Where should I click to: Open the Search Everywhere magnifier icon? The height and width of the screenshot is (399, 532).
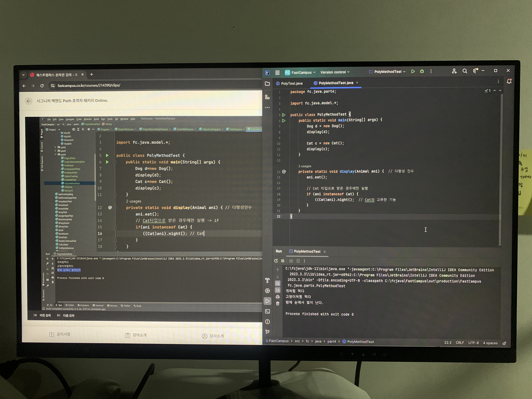[465, 71]
